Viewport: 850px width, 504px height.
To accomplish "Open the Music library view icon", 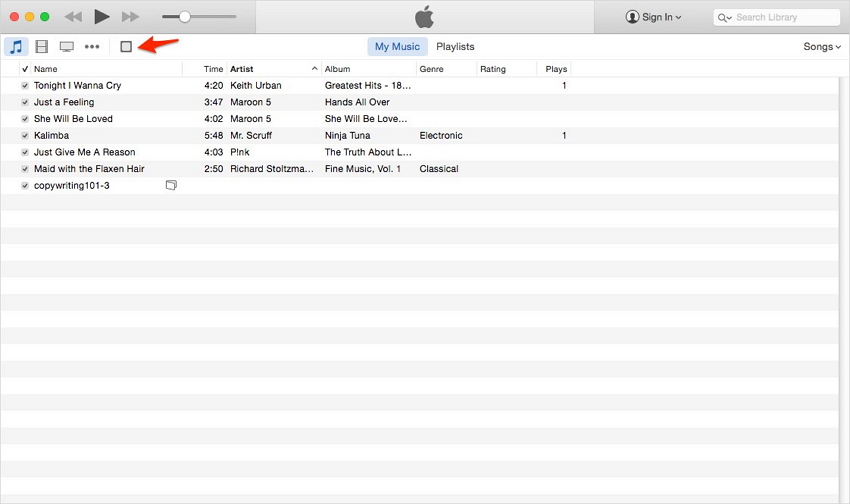I will pos(16,47).
